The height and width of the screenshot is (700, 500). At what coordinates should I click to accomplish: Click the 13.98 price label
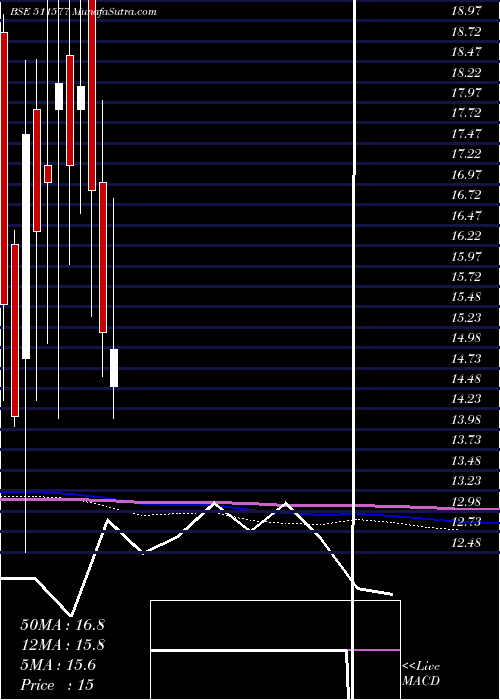466,420
